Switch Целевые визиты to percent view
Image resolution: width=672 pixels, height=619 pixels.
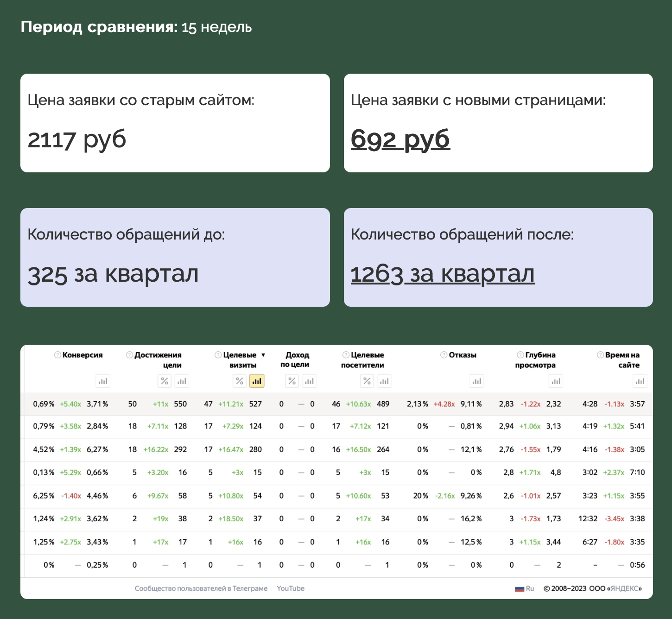click(x=239, y=381)
